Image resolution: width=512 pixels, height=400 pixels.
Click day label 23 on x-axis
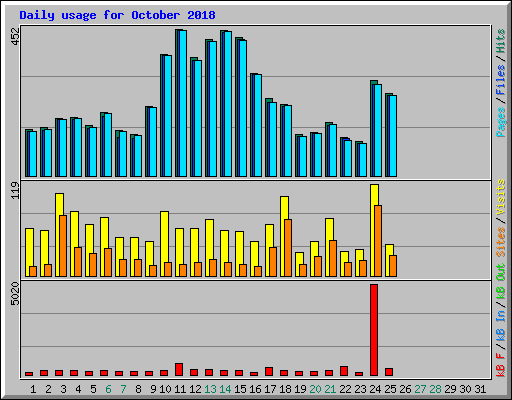[x=360, y=389]
